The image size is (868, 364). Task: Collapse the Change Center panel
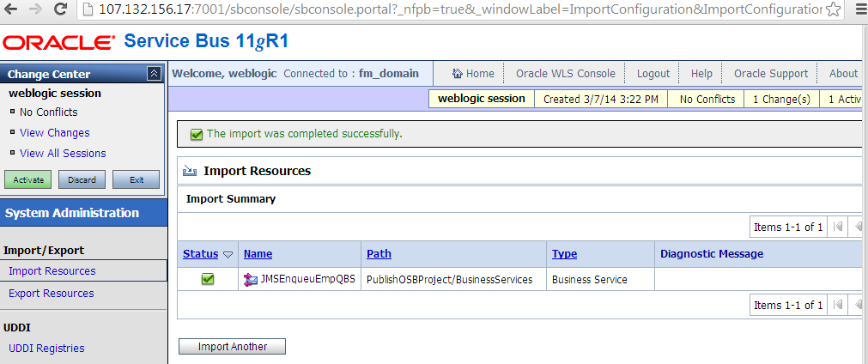pos(154,74)
